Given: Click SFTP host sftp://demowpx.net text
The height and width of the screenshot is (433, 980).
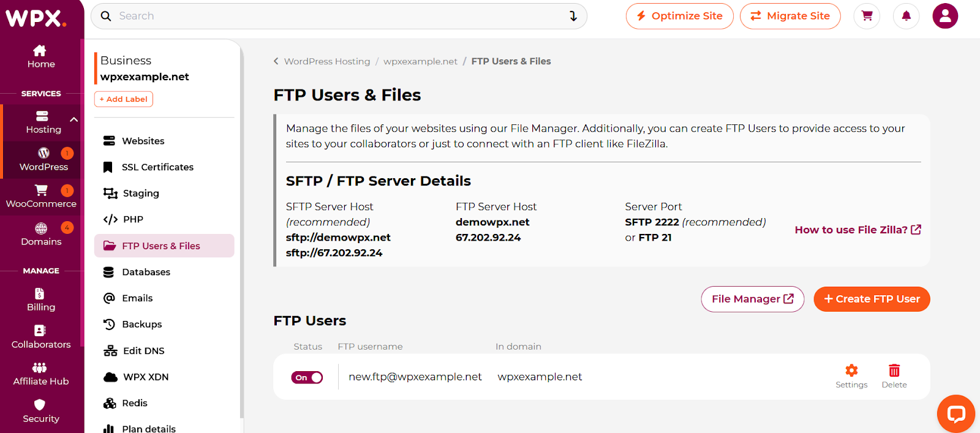Looking at the screenshot, I should point(338,237).
